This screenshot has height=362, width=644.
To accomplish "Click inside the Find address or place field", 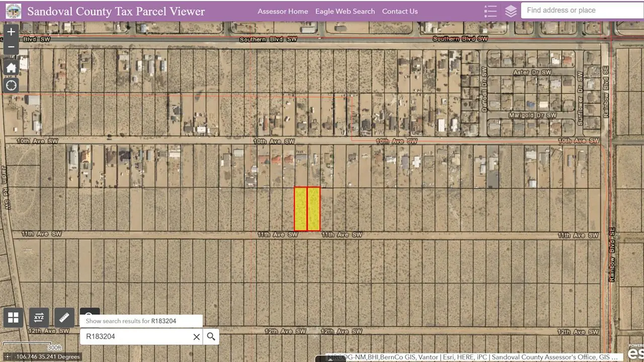I will [x=581, y=10].
